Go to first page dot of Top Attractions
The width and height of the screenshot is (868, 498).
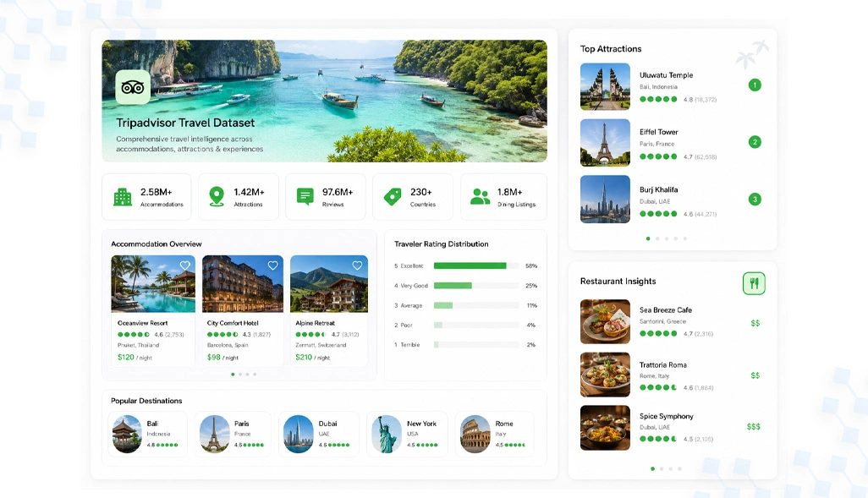click(648, 238)
